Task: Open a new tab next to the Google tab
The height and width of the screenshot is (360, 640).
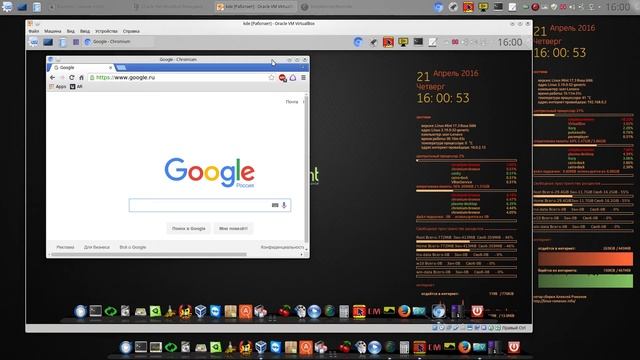Action: click(121, 67)
